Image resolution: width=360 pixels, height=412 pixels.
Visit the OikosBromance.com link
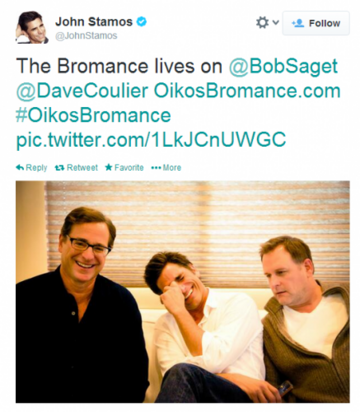247,90
